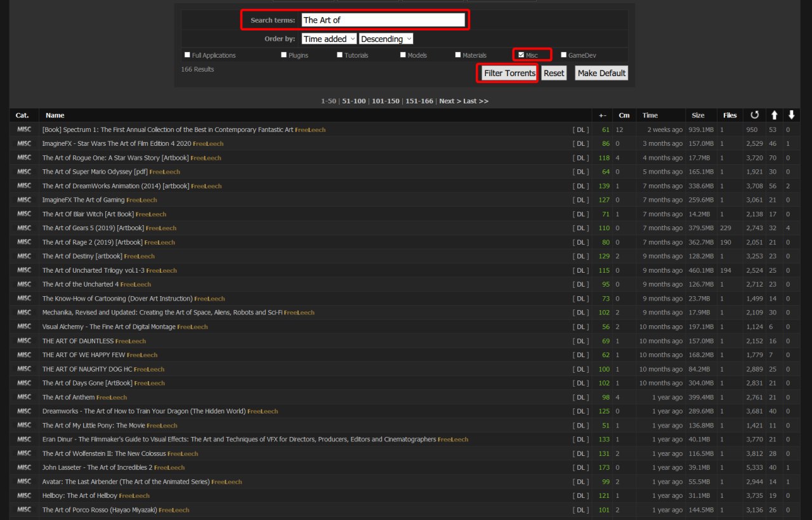Open The Art of Anthem torrent
812x520 pixels.
tap(69, 398)
